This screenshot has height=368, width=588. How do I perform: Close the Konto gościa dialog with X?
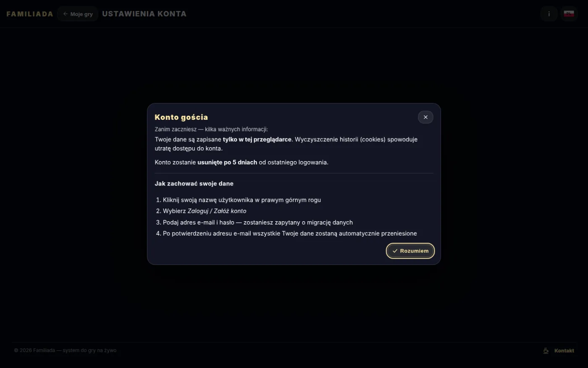(425, 117)
